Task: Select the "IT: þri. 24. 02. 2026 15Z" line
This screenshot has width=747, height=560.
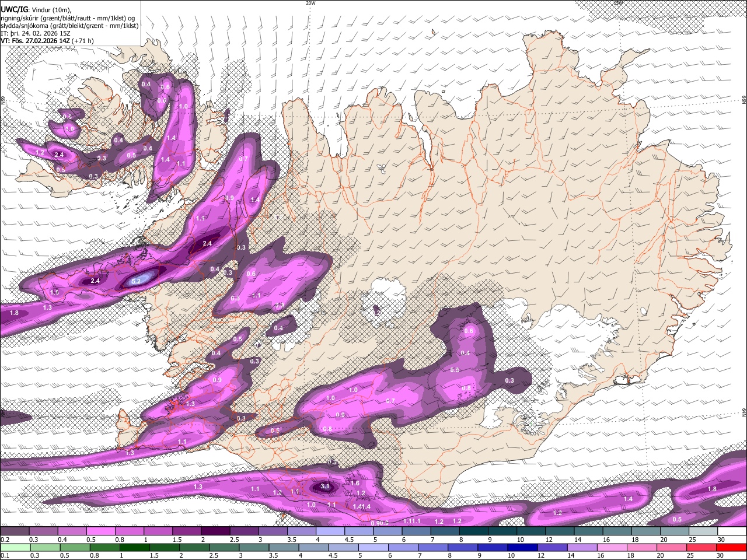Action: click(x=36, y=33)
